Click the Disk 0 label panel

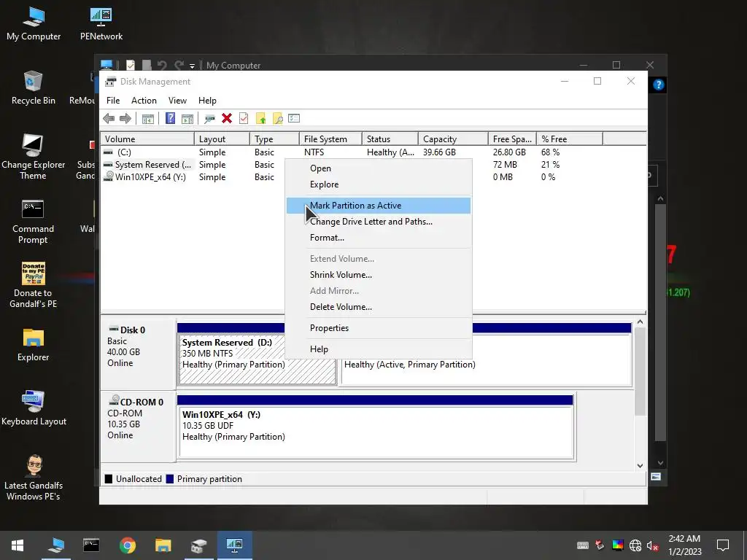click(138, 354)
